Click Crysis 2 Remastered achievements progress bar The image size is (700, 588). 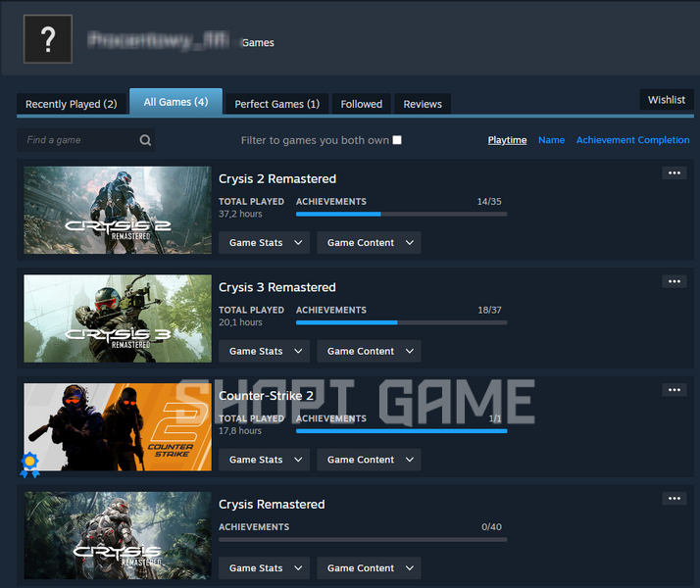pos(401,215)
